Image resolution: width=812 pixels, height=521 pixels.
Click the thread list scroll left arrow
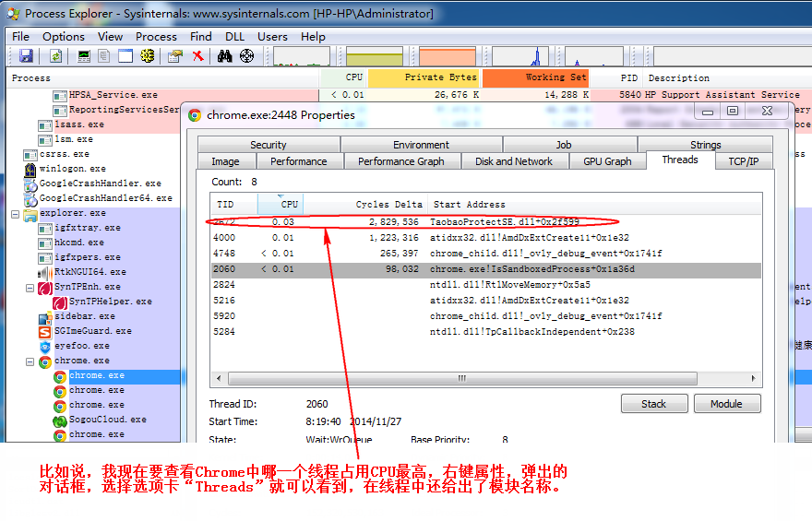219,378
